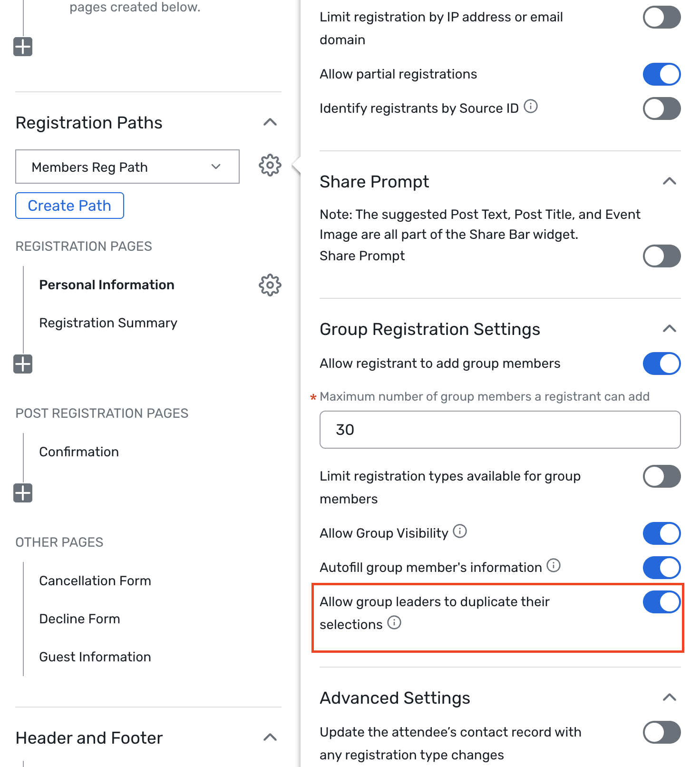Add a page under Registration Pages
Viewport: 700px width, 767px height.
point(23,364)
